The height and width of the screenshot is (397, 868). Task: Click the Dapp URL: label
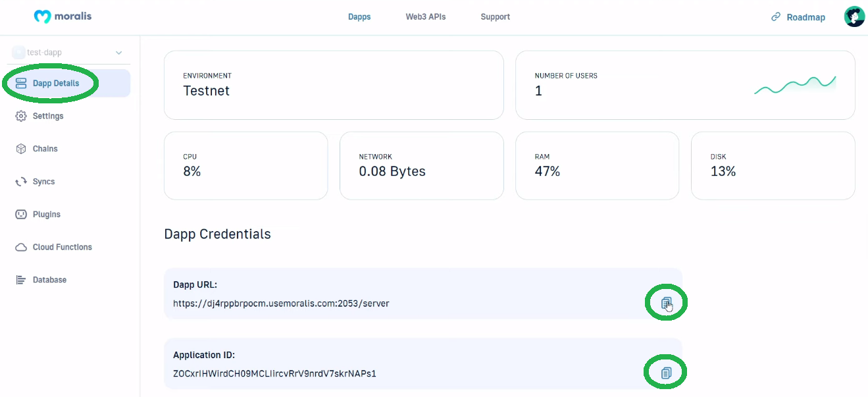pyautogui.click(x=195, y=285)
